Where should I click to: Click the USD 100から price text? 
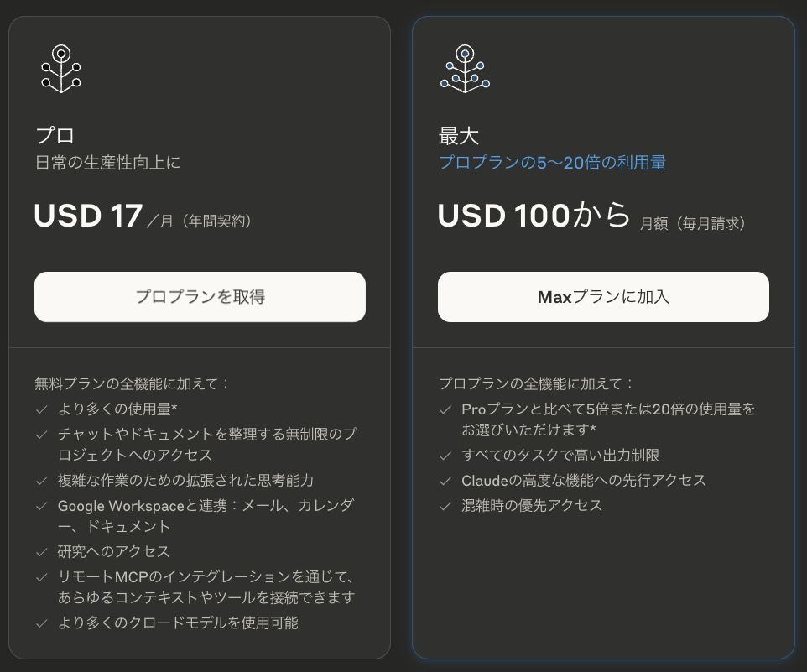pyautogui.click(x=534, y=215)
